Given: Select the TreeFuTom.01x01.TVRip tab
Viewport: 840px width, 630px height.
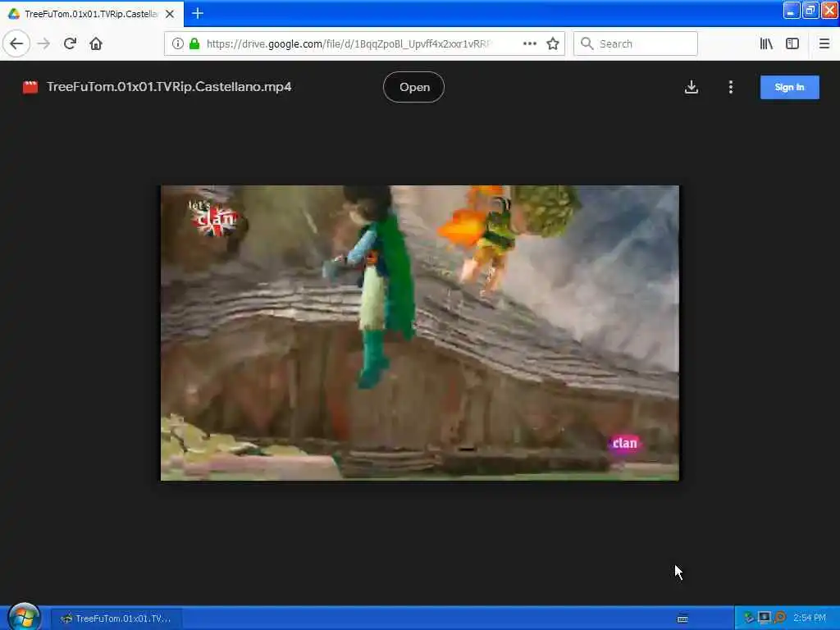Looking at the screenshot, I should (92, 13).
